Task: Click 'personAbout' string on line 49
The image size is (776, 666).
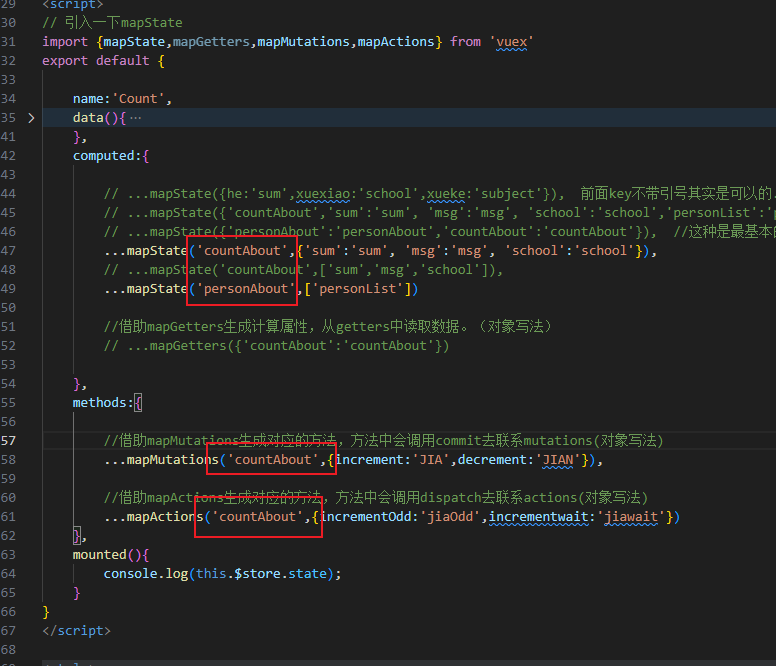Action: (x=246, y=289)
